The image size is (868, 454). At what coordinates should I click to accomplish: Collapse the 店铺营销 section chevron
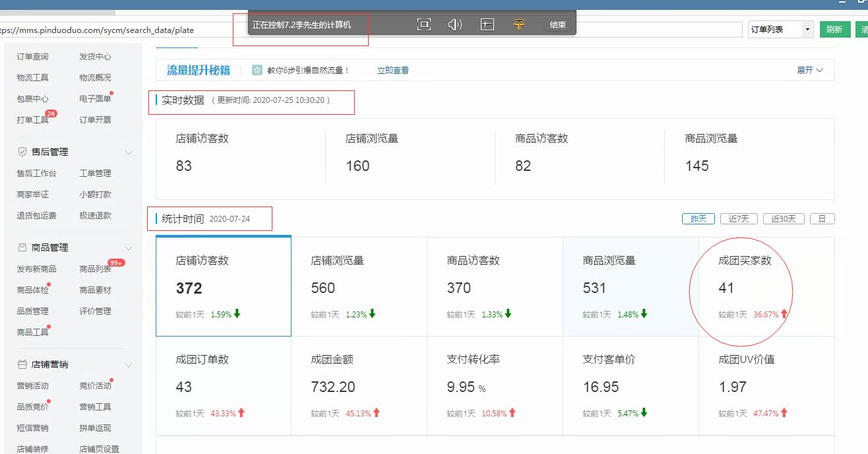click(129, 365)
